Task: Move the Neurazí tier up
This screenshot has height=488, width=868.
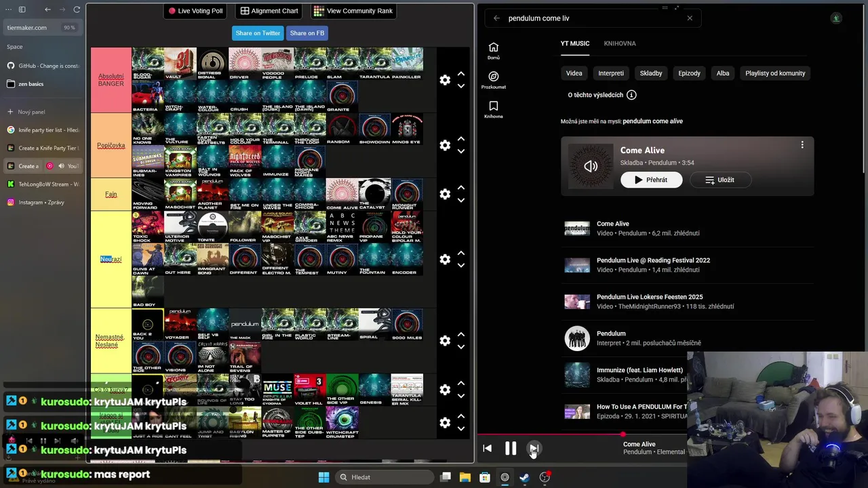Action: [461, 253]
